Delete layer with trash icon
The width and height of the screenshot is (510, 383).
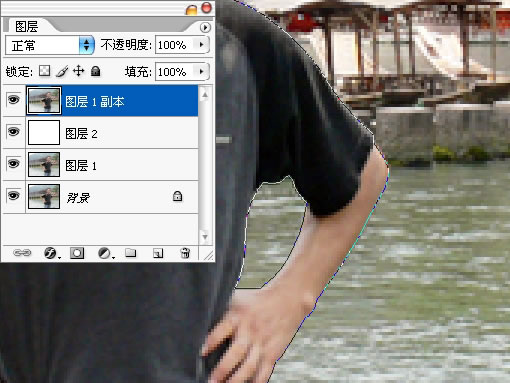pyautogui.click(x=185, y=253)
